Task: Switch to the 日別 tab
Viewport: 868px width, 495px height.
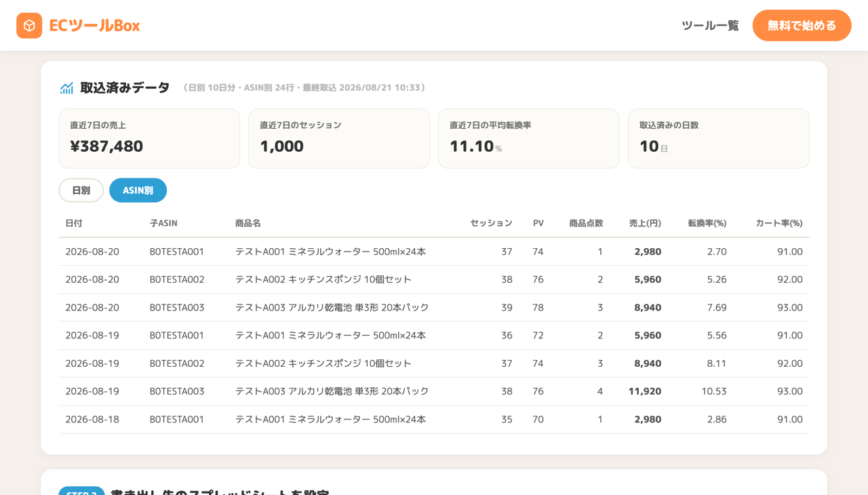Action: tap(81, 191)
